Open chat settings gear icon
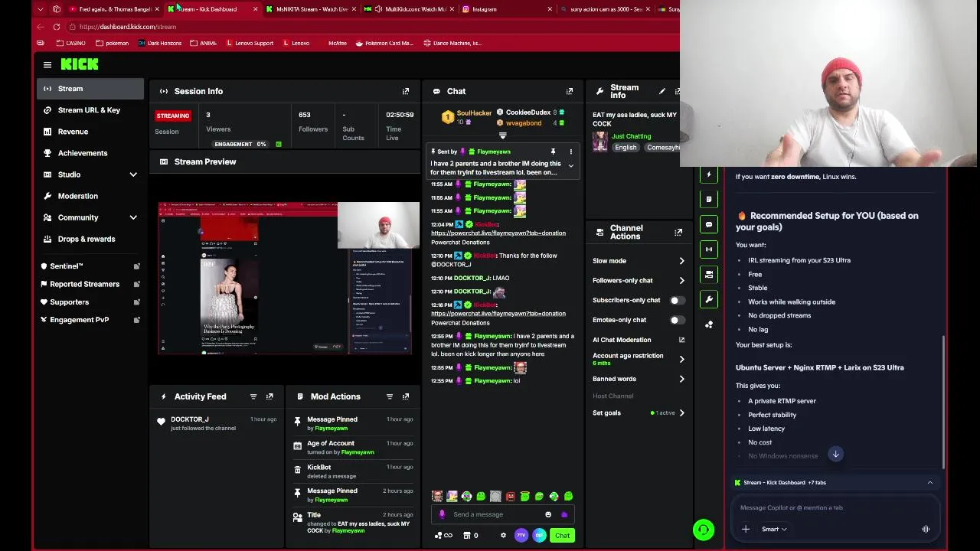This screenshot has width=980, height=551. (503, 536)
